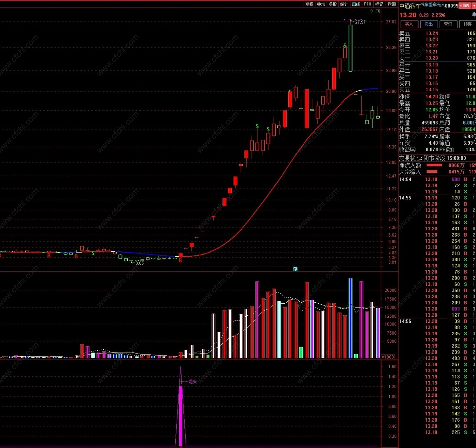Open the 查询 query button
The width and height of the screenshot is (476, 448).
pos(448,24)
